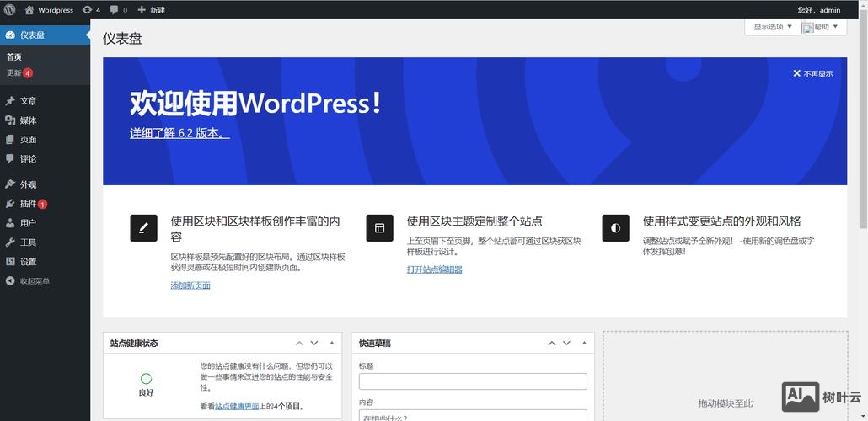The width and height of the screenshot is (868, 421).
Task: Open the Wordpress site home link
Action: 49,10
